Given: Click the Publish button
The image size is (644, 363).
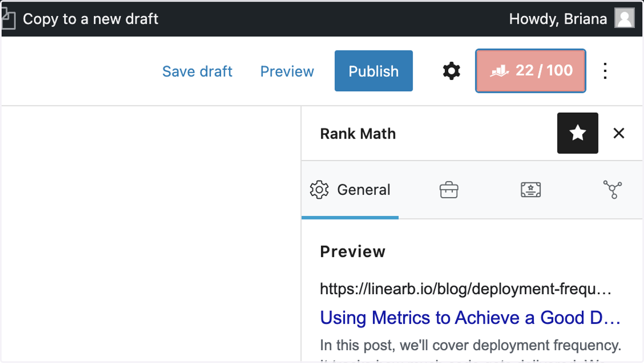Looking at the screenshot, I should (374, 71).
